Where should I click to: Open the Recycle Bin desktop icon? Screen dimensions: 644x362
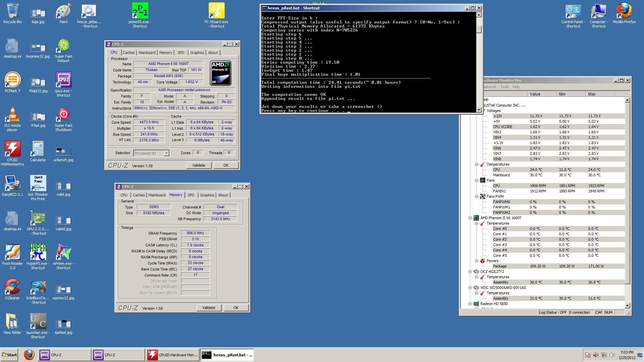click(x=12, y=14)
